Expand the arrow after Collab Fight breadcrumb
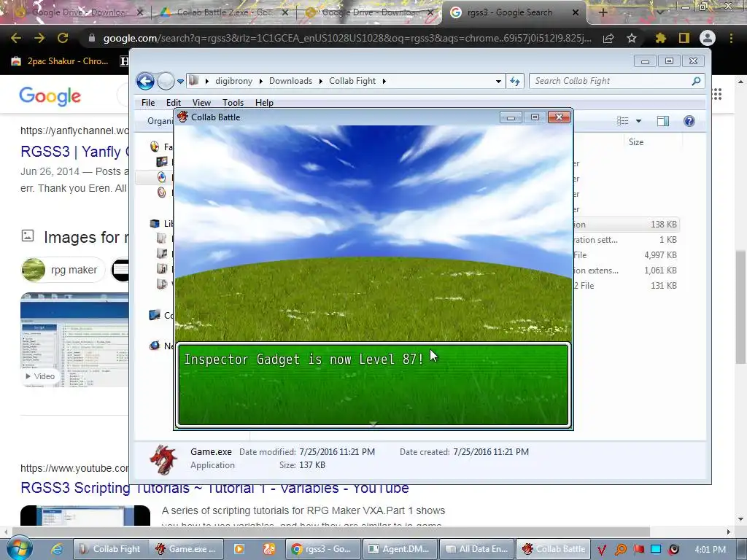 coord(384,82)
